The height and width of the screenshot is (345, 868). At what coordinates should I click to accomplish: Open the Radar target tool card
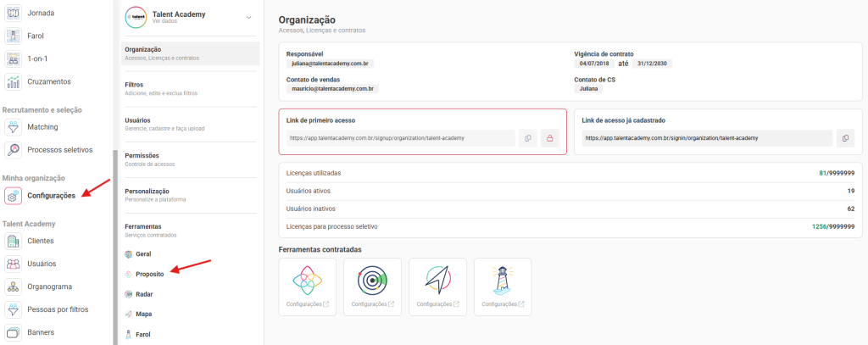[x=372, y=286]
